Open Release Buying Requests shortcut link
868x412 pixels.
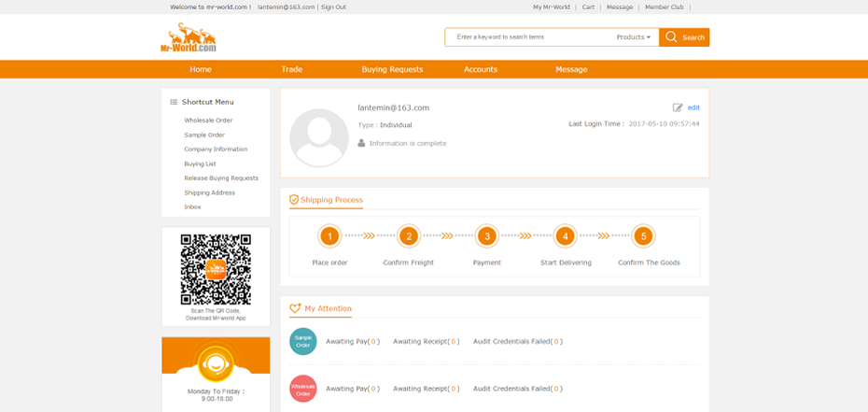221,178
